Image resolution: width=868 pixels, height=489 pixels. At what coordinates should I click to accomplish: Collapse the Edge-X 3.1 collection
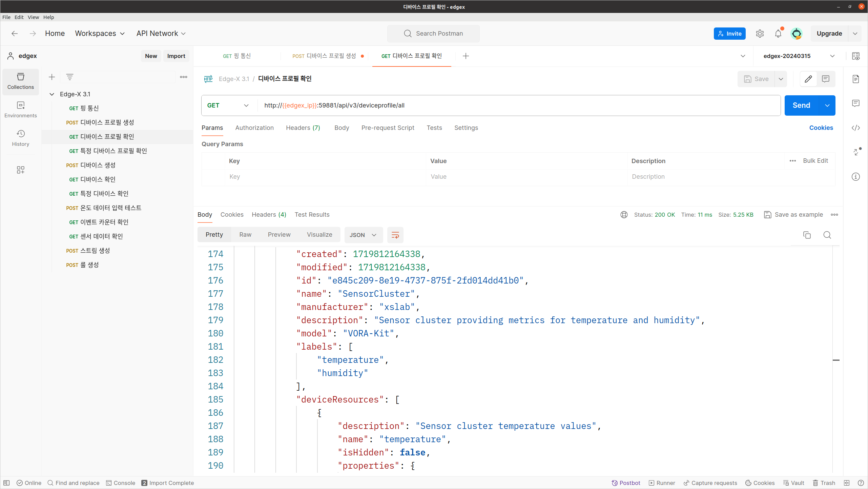click(x=52, y=94)
